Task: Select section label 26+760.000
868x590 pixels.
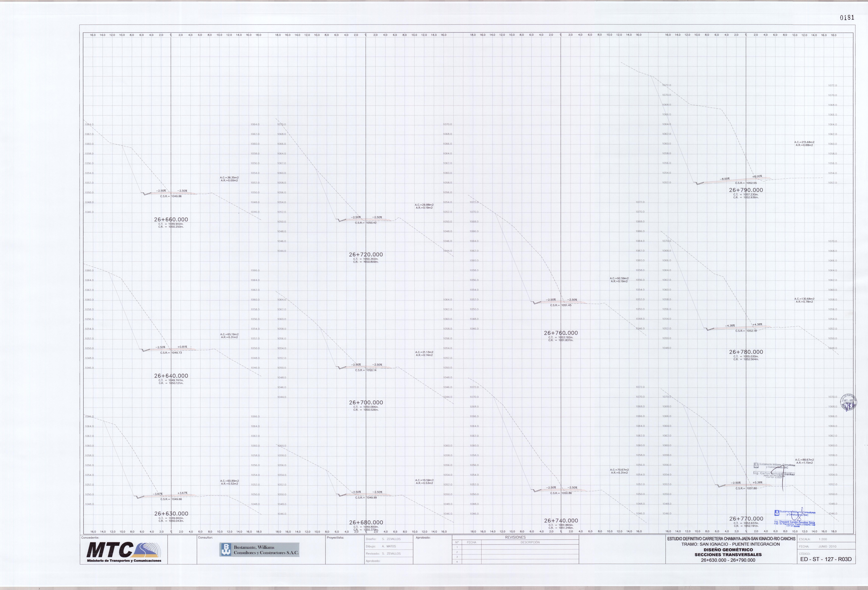Action: pos(561,333)
